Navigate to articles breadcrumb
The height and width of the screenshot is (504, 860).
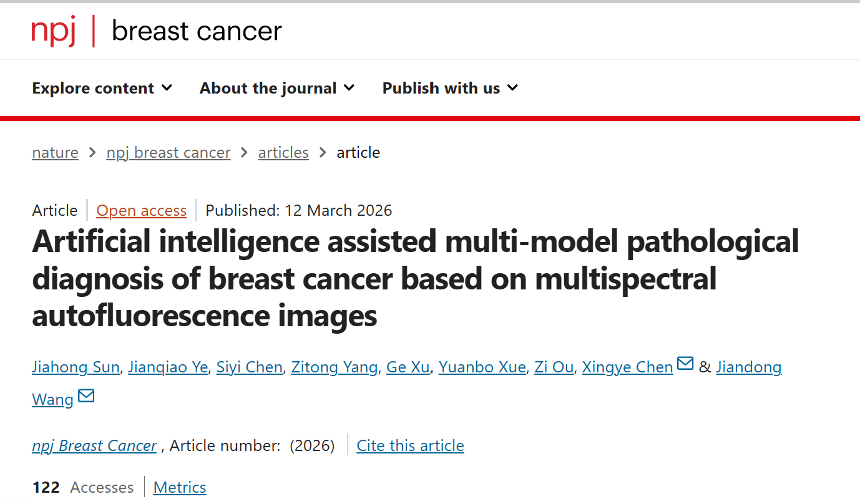pyautogui.click(x=283, y=153)
